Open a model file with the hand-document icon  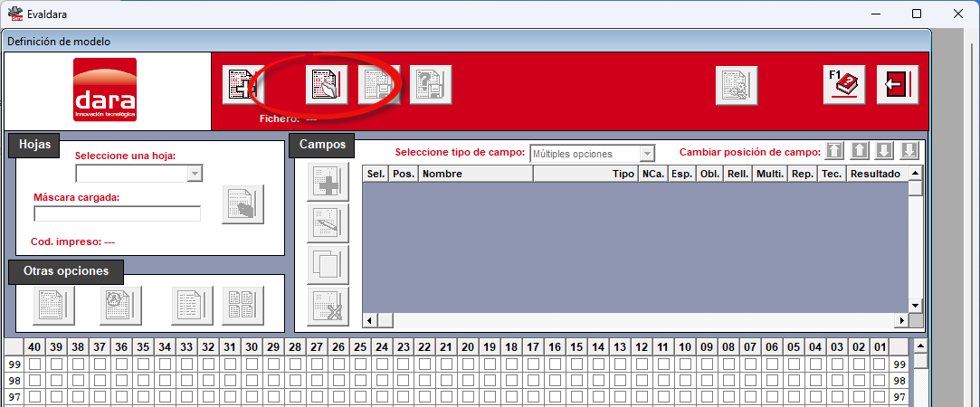(327, 85)
